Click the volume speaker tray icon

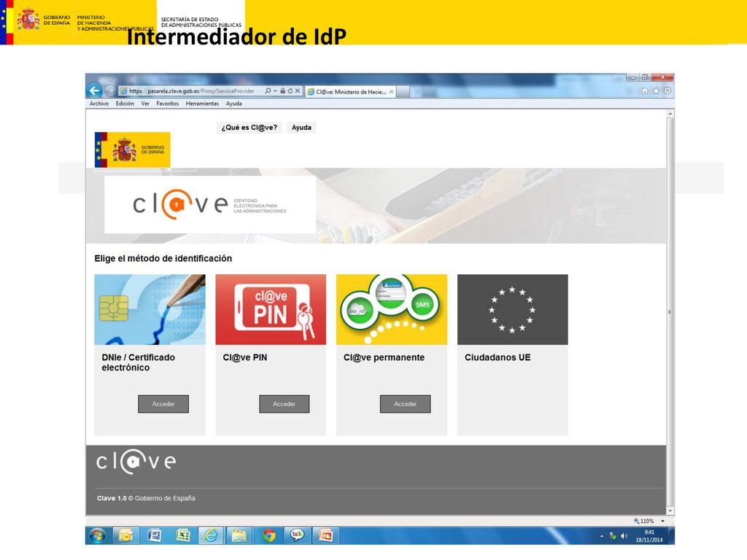point(624,536)
